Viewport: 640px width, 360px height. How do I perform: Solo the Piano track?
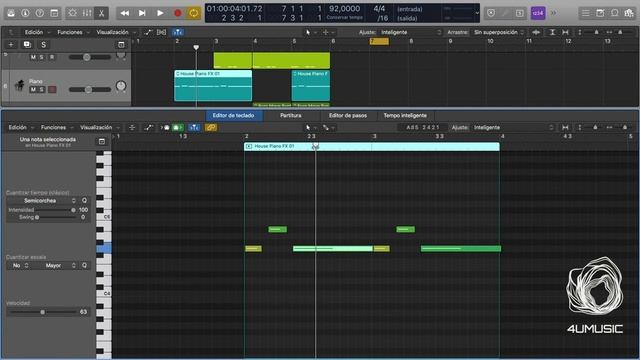point(42,89)
